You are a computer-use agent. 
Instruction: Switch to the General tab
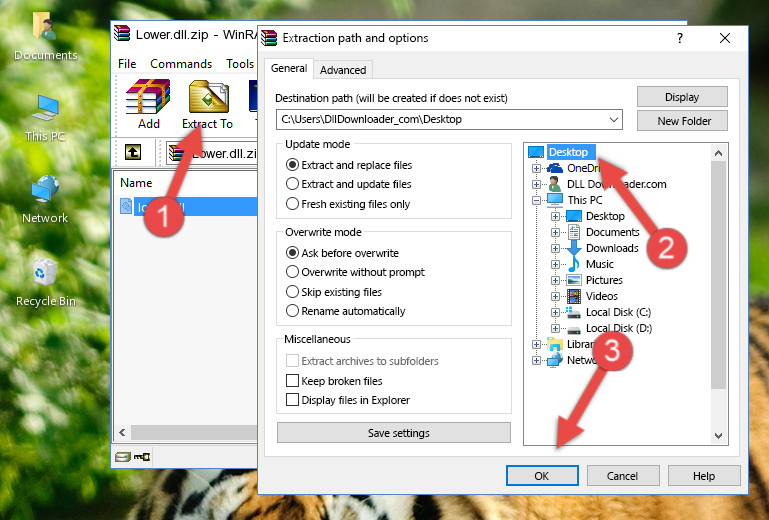(289, 68)
